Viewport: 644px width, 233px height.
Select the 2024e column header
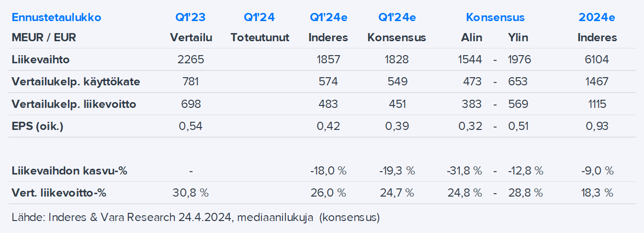tap(597, 18)
